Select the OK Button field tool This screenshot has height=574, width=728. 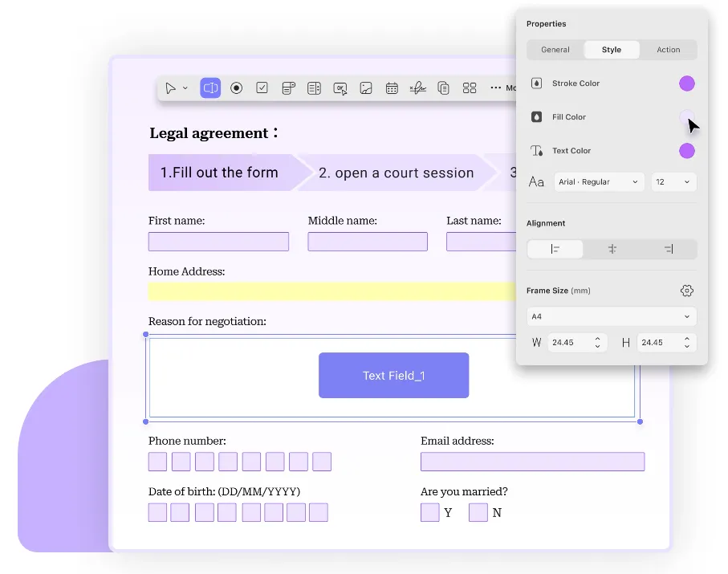pos(340,88)
